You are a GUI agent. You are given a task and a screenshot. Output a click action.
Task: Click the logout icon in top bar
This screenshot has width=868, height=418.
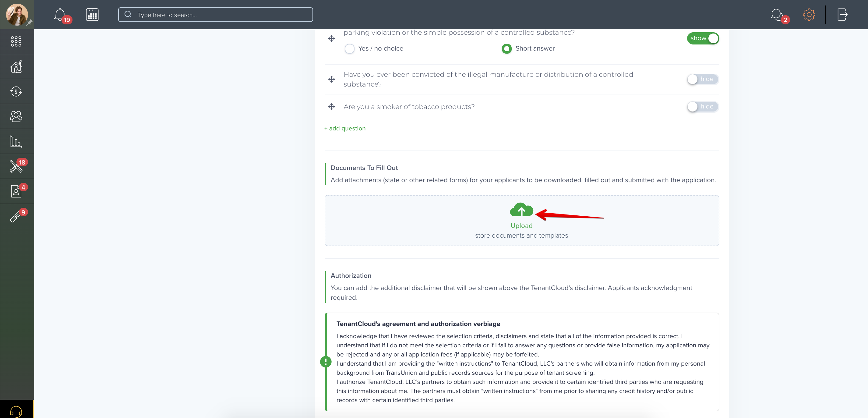click(842, 15)
